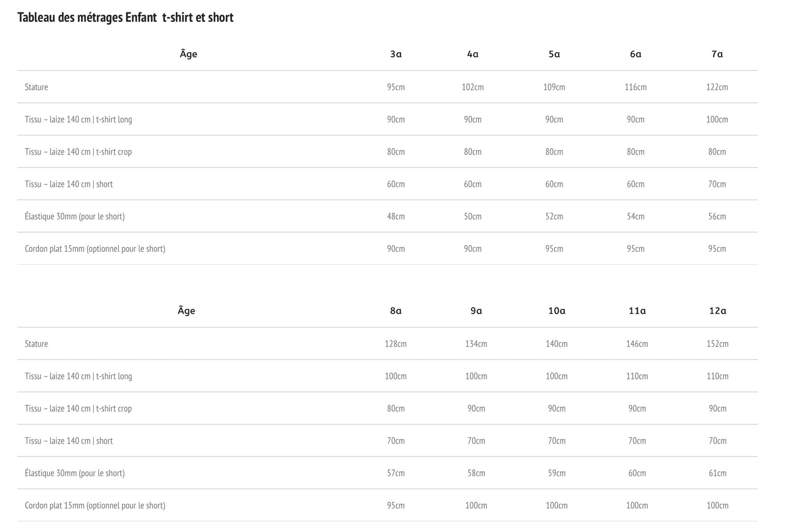Screen dimensions: 812x524
Task: Select the 152cm stature cell for 12a
Action: tap(718, 344)
